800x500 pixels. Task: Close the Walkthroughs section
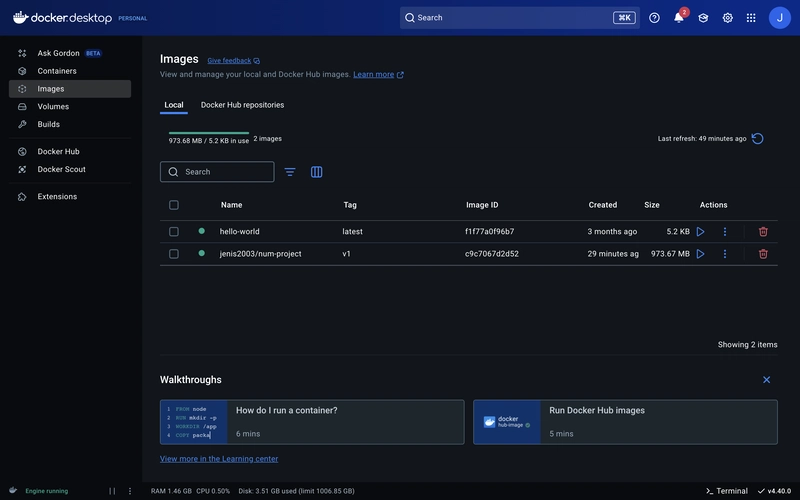(766, 380)
